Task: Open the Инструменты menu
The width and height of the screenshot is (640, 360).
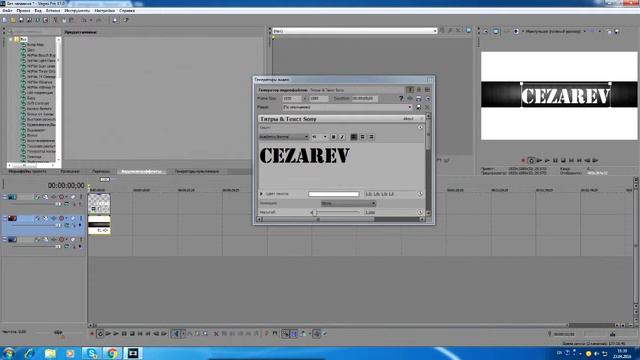Action: [x=77, y=11]
